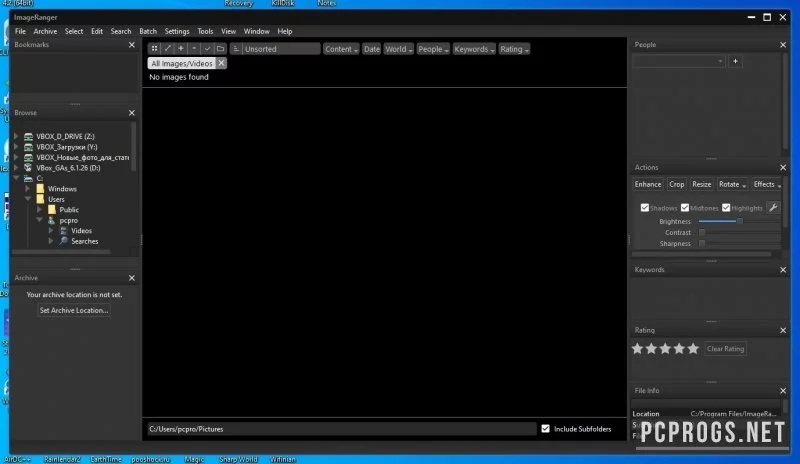Open the Keywords filter dropdown

[473, 49]
